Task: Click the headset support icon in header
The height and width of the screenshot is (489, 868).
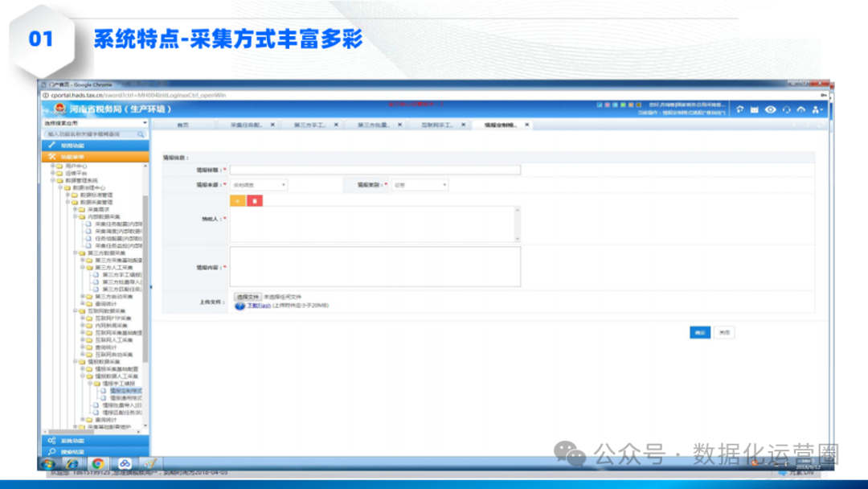Action: click(x=786, y=109)
